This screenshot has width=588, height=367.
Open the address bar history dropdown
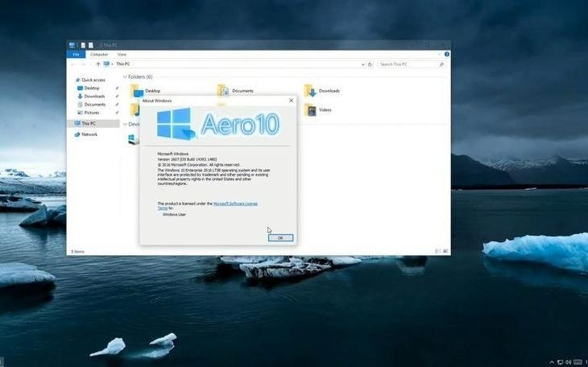coord(362,64)
